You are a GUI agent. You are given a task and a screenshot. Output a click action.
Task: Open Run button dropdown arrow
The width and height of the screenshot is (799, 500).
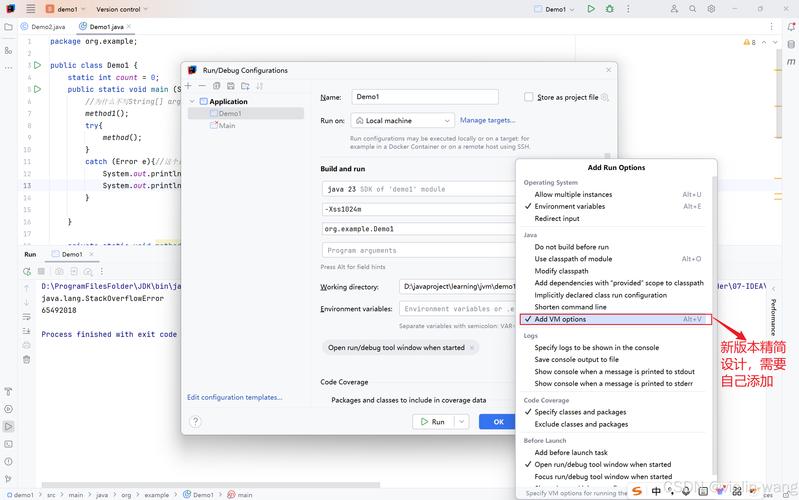coord(462,422)
